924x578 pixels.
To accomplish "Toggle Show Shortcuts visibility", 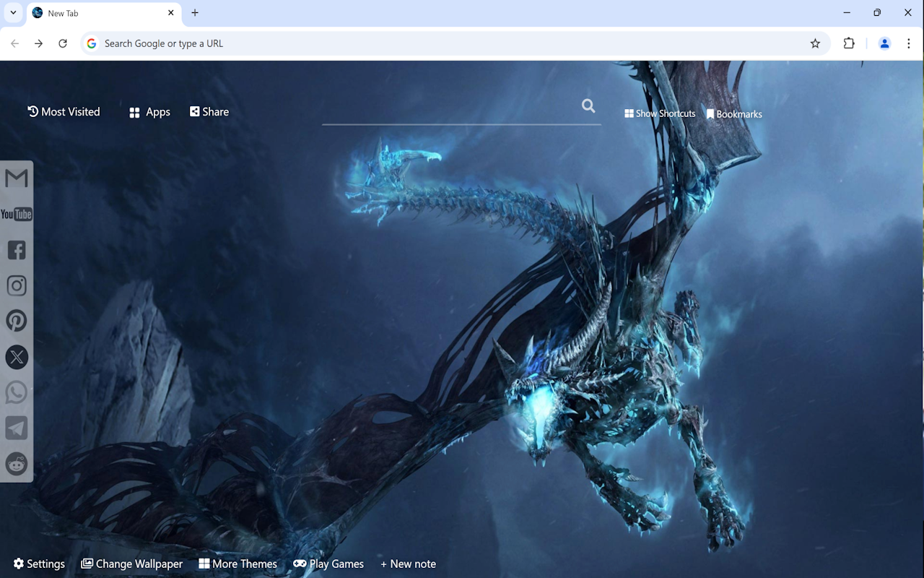I will tap(659, 113).
